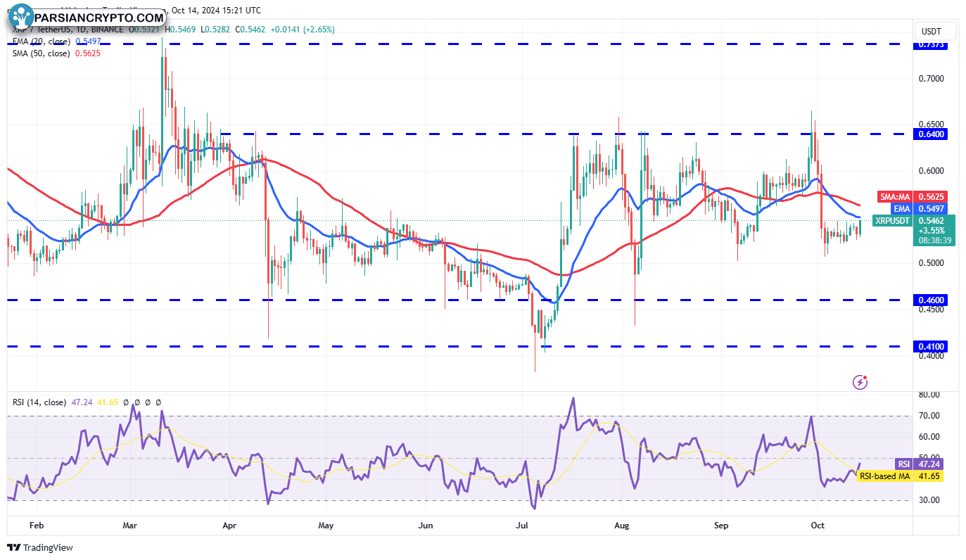This screenshot has width=966, height=560.
Task: Click the Feb label on time axis
Action: click(37, 525)
